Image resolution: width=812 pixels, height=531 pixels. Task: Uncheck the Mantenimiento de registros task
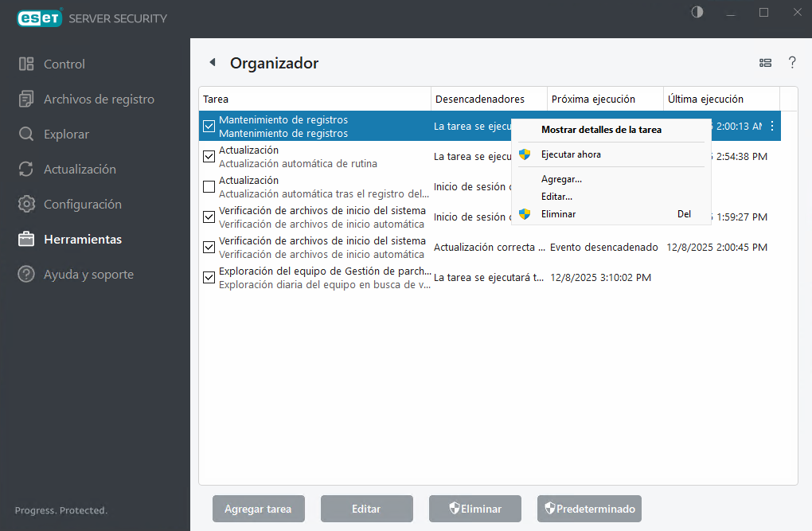(209, 126)
